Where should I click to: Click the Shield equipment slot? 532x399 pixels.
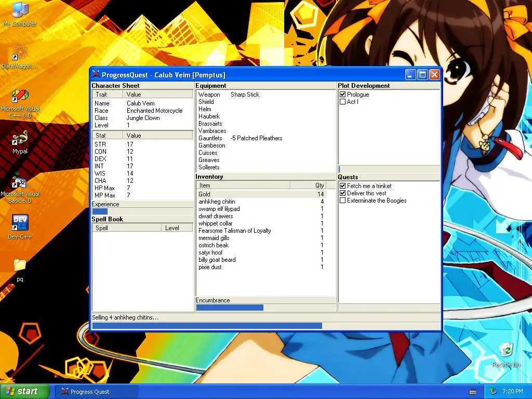pyautogui.click(x=265, y=102)
